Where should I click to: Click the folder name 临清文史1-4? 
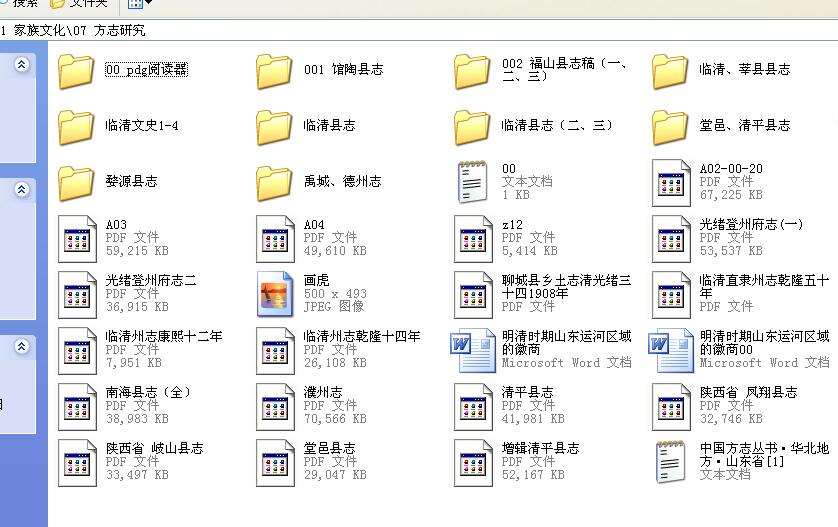(x=142, y=126)
